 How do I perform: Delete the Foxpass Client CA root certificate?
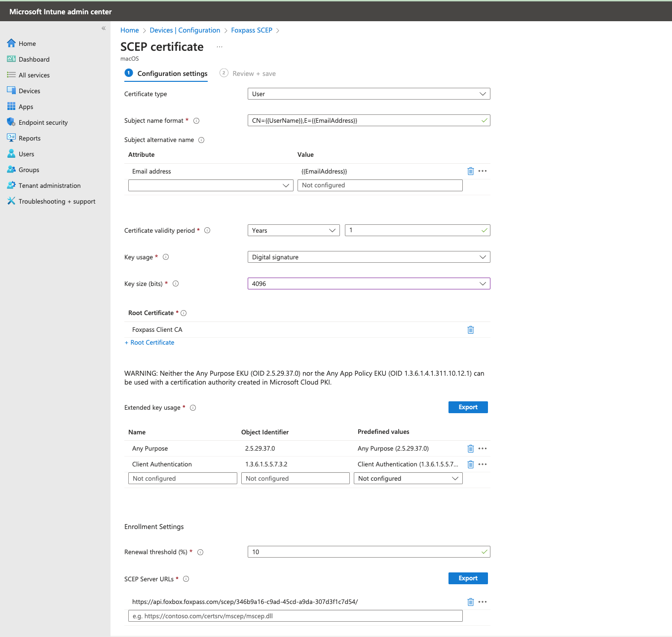(x=471, y=330)
